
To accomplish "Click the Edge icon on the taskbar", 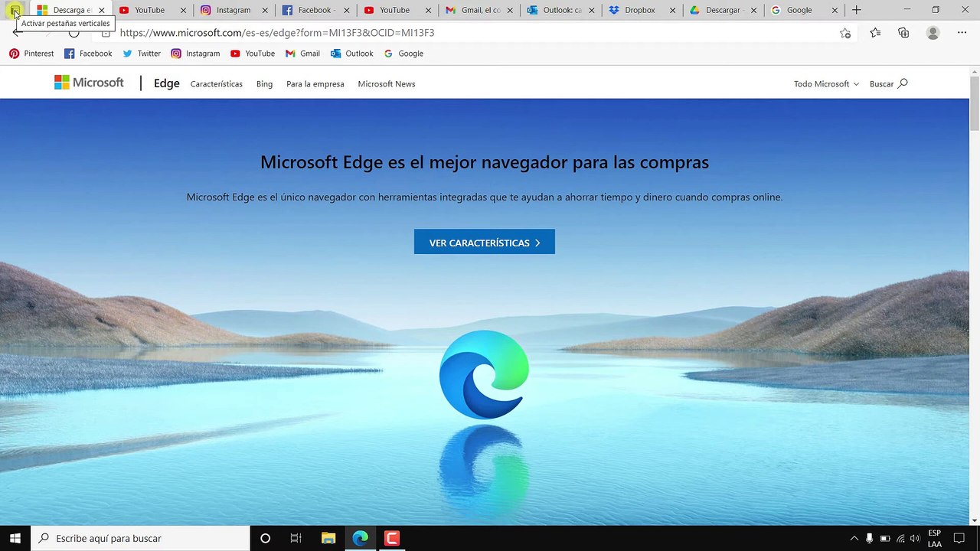I will 360,538.
